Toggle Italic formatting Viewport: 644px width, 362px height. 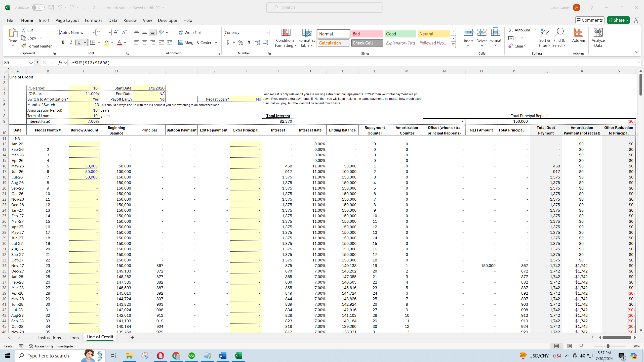[71, 42]
